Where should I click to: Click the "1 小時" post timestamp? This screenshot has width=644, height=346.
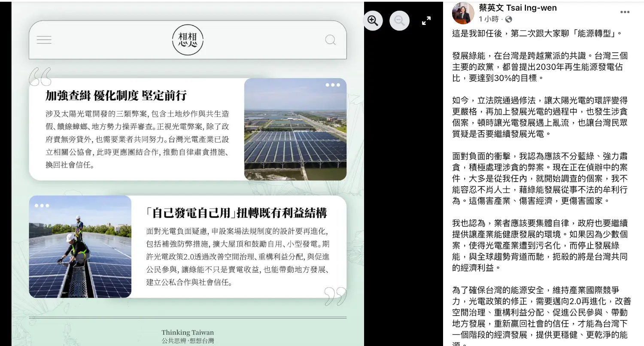click(x=489, y=19)
